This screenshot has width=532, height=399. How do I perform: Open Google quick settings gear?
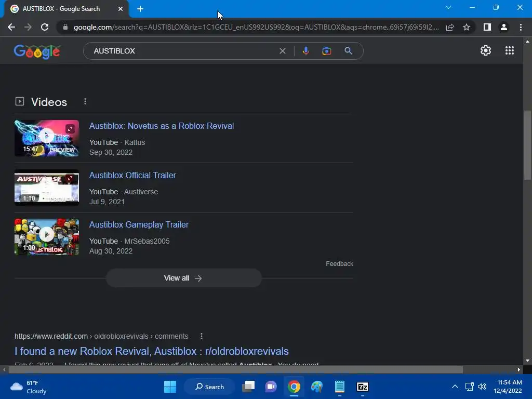coord(486,50)
